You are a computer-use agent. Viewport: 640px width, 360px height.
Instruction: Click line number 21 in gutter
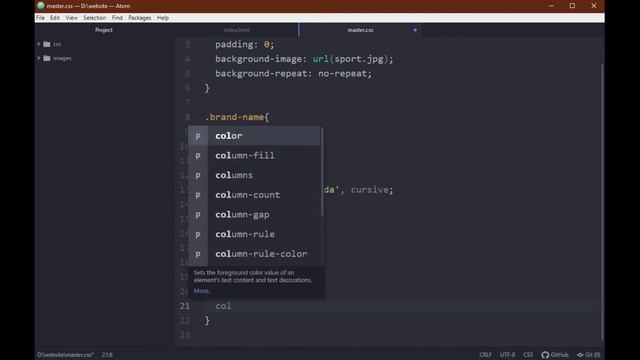click(185, 306)
